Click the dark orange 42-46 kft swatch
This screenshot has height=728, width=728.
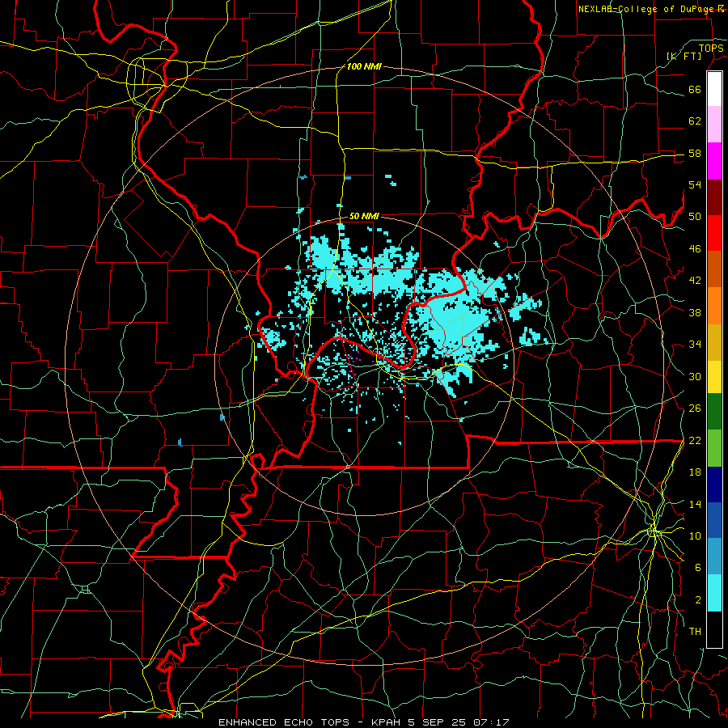(714, 269)
